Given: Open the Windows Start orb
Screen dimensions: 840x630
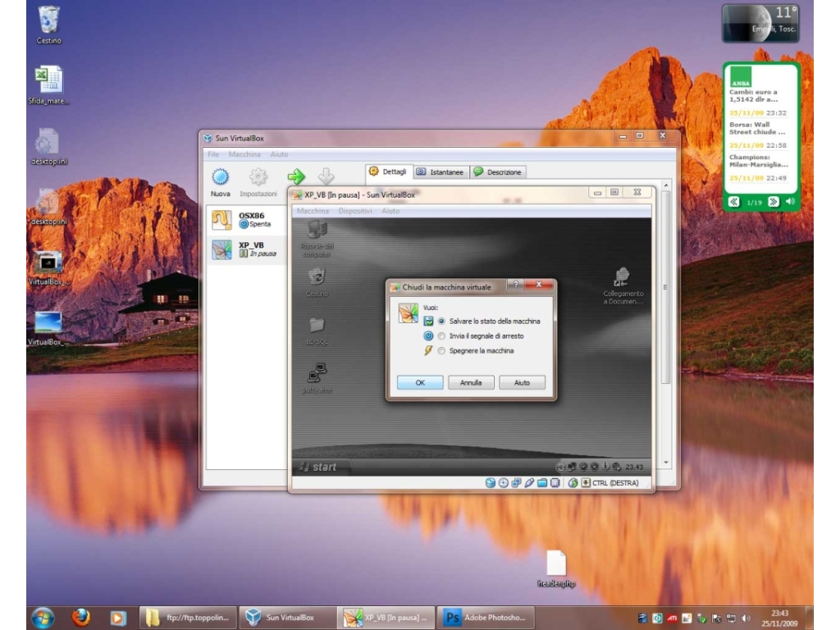Looking at the screenshot, I should click(43, 618).
